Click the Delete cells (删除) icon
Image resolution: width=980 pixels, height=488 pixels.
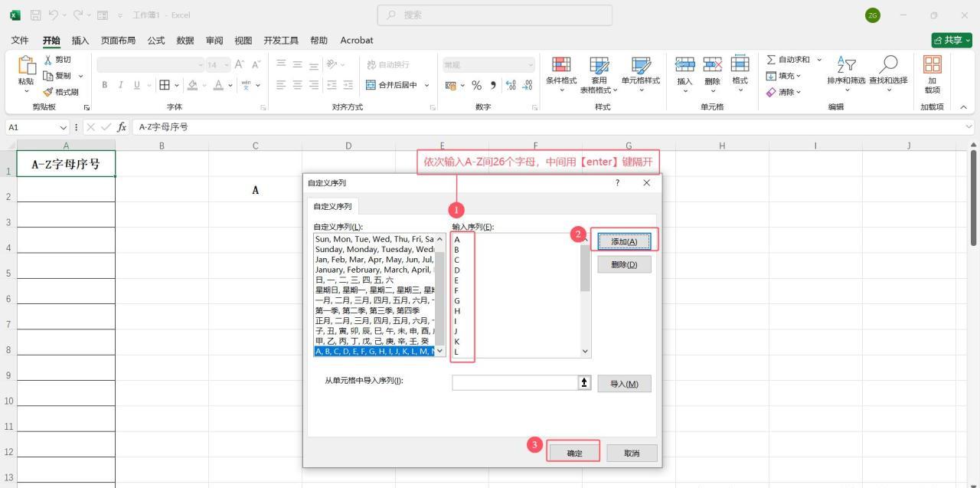(x=712, y=65)
